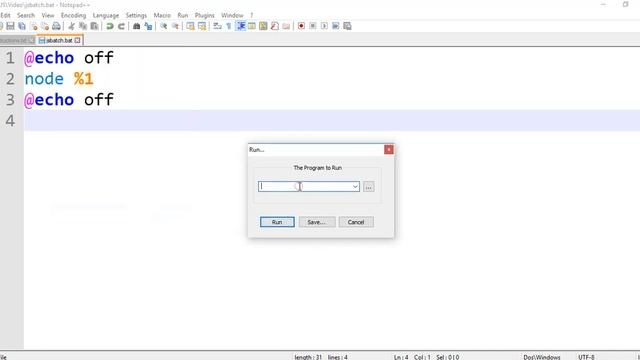Viewport: 640px width, 360px height.
Task: Click the Redo arrow icon
Action: (121, 26)
